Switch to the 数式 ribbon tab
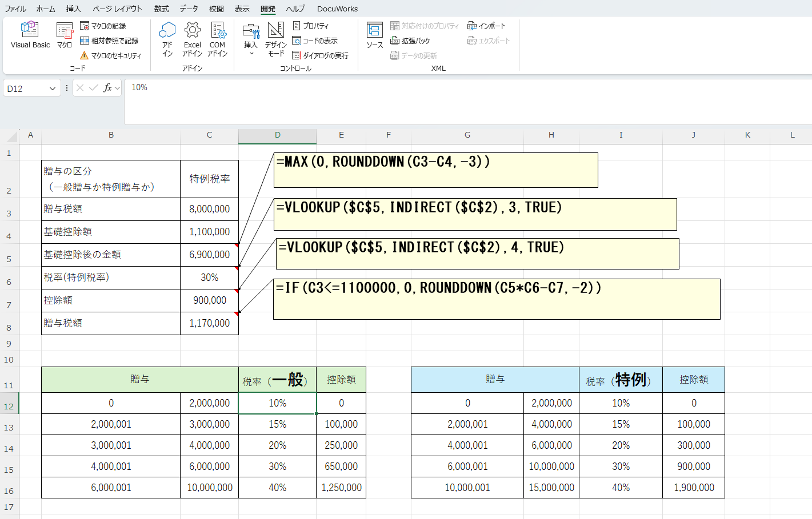 pos(161,9)
